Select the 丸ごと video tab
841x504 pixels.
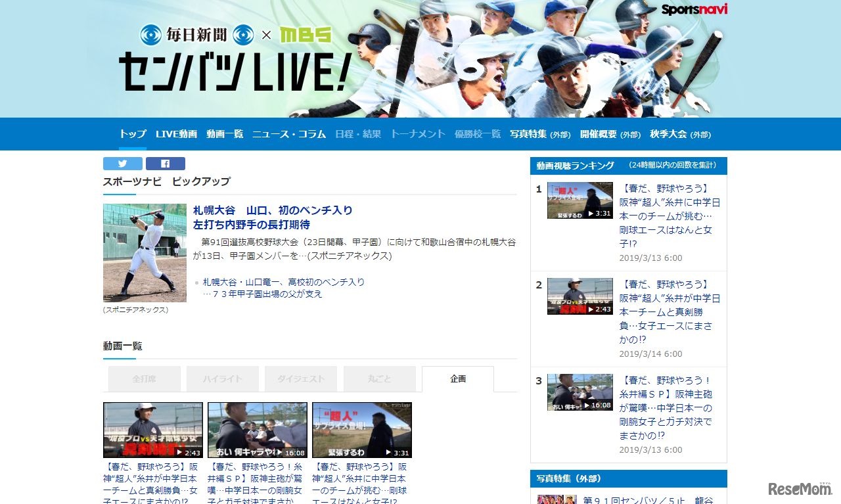(379, 379)
